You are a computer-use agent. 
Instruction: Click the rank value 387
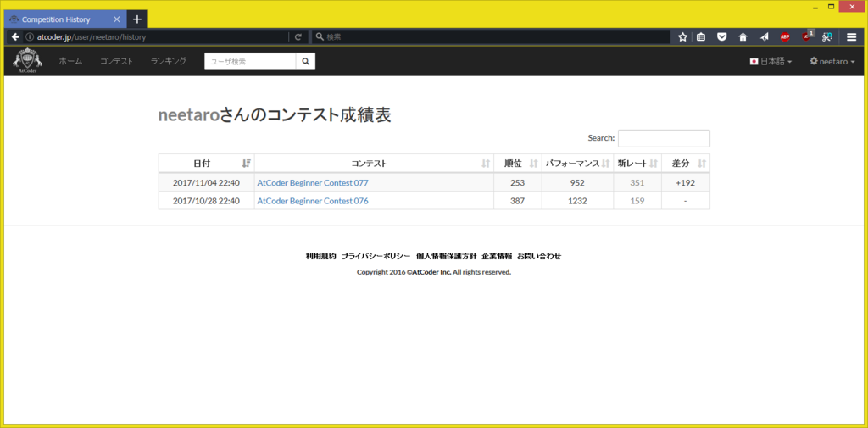pyautogui.click(x=518, y=201)
